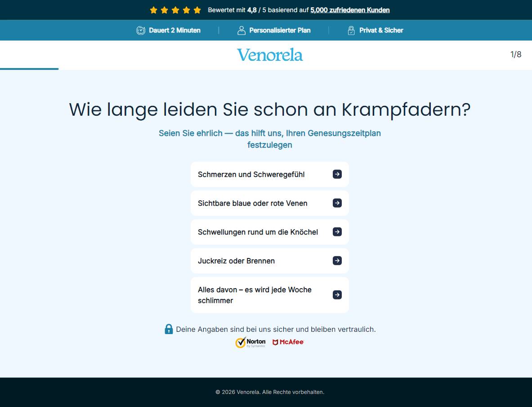Click the text Deine Angaben sind bei uns sicher

276,329
